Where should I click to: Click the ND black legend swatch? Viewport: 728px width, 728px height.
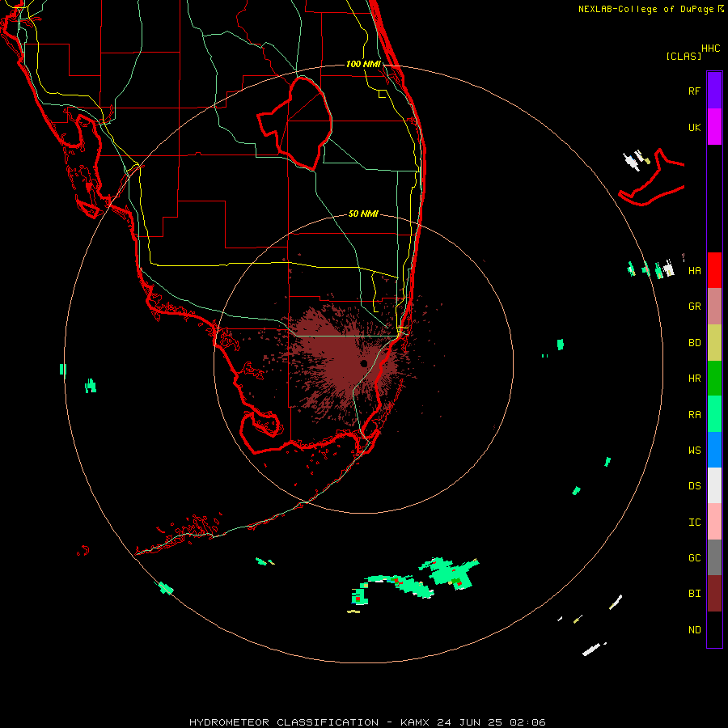point(714,629)
